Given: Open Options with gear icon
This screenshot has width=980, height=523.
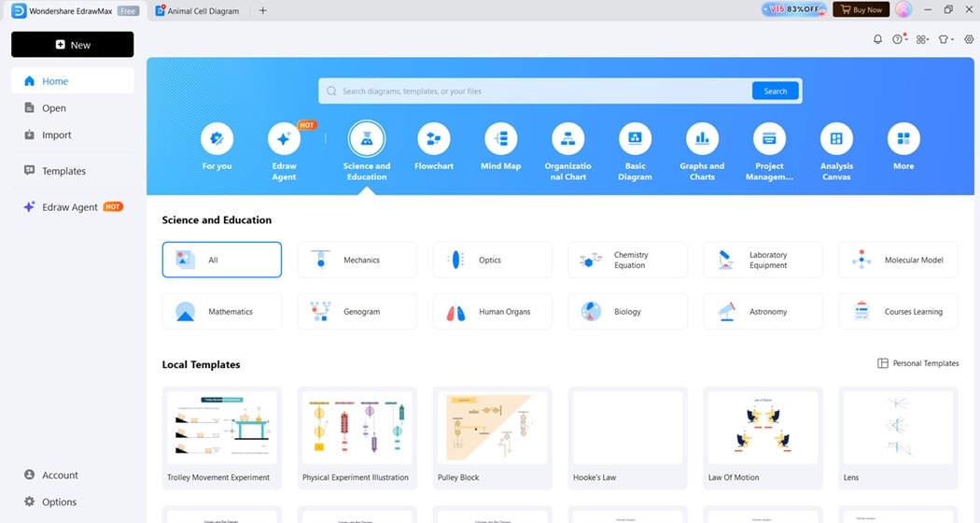Looking at the screenshot, I should tap(73, 502).
